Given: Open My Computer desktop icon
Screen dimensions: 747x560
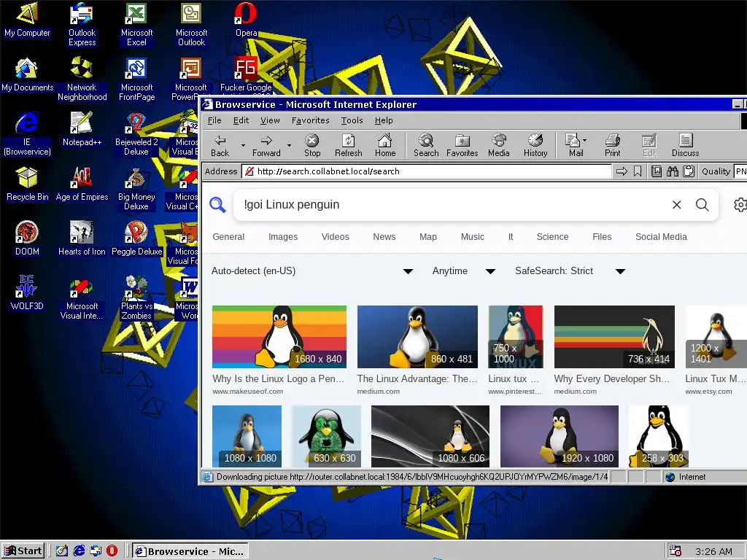Looking at the screenshot, I should coord(27,20).
